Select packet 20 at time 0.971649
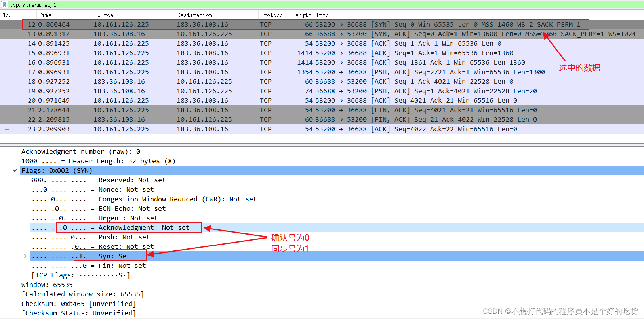Image resolution: width=644 pixels, height=319 pixels. click(x=322, y=101)
